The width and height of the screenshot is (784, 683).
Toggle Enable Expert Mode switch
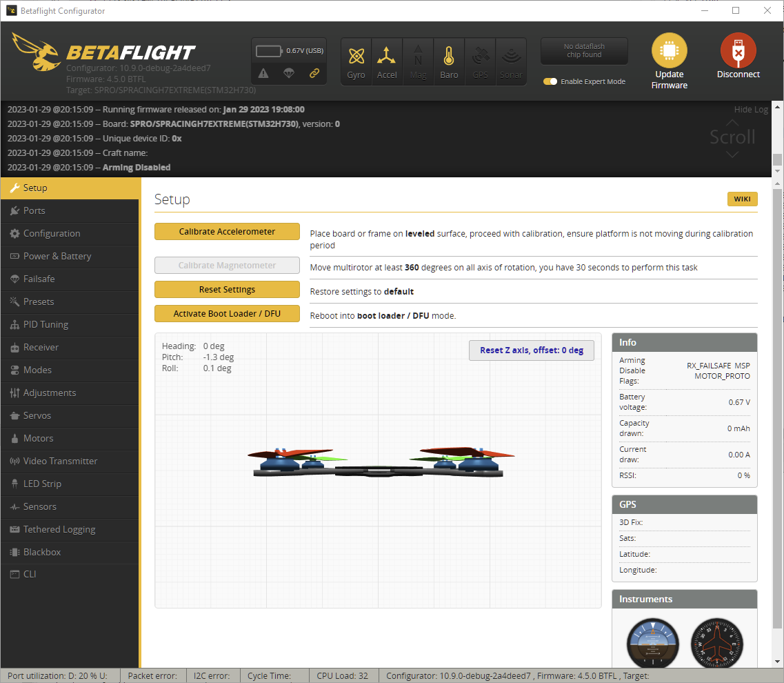[x=550, y=81]
